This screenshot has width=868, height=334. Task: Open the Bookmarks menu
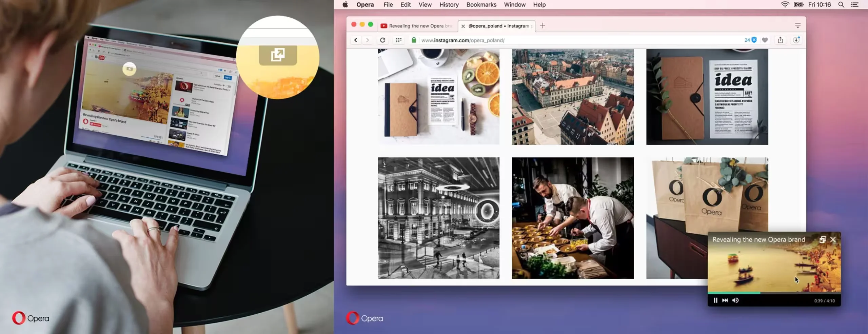click(481, 5)
